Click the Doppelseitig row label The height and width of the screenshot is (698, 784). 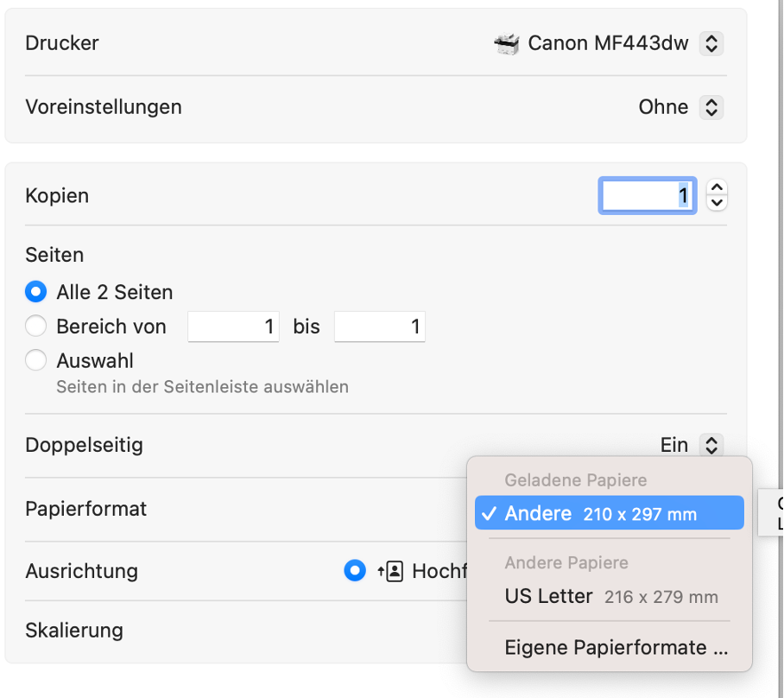[x=84, y=445]
